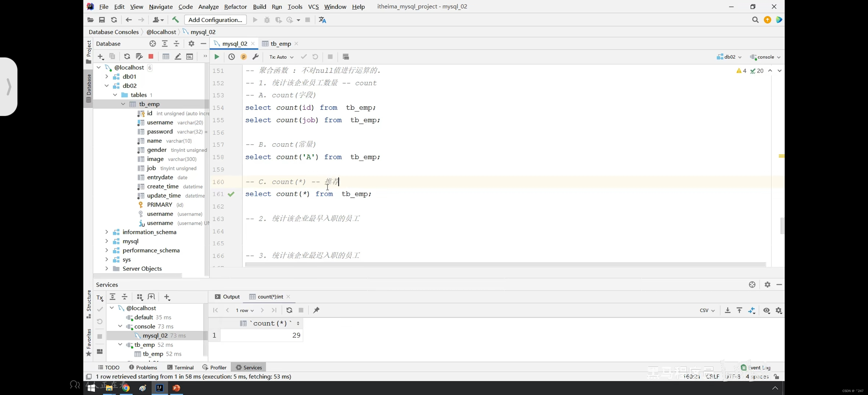Open the Structure side tool window
This screenshot has width=868, height=395.
88,304
